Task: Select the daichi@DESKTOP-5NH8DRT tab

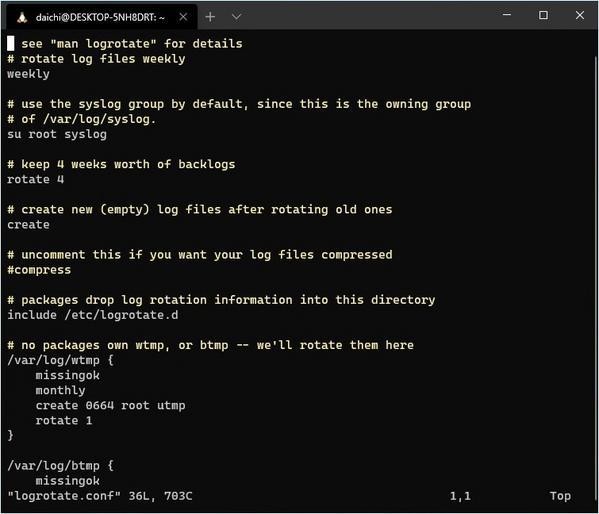Action: (x=100, y=17)
